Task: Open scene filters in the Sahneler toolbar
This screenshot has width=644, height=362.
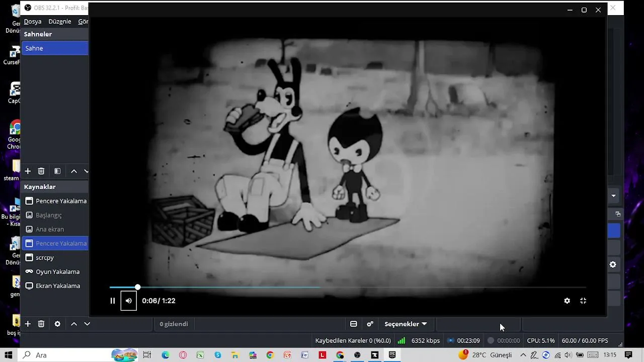Action: coord(57,171)
